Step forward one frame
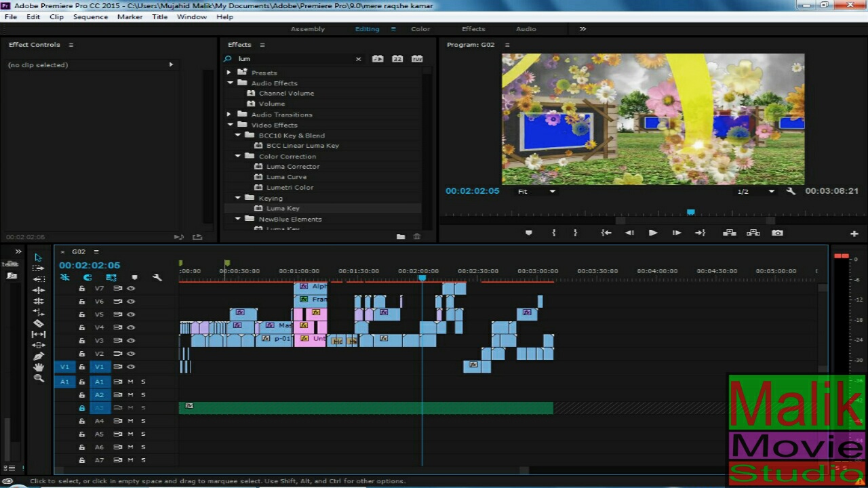 pyautogui.click(x=677, y=232)
